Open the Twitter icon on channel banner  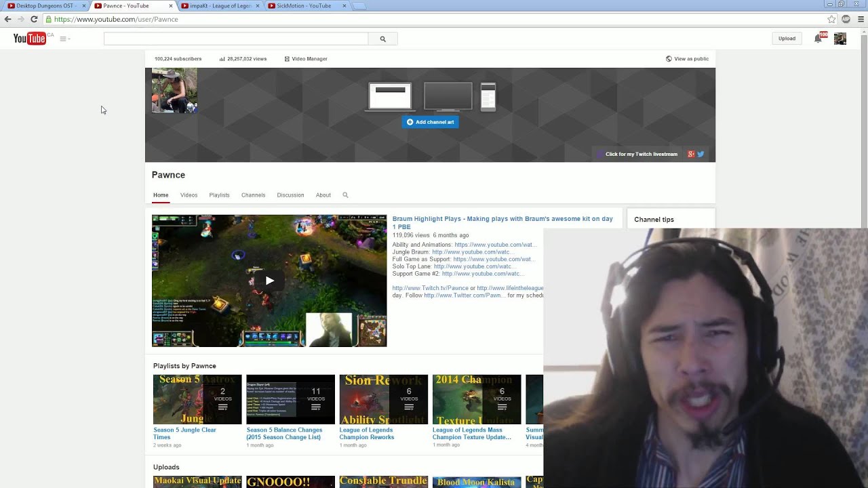pos(701,154)
